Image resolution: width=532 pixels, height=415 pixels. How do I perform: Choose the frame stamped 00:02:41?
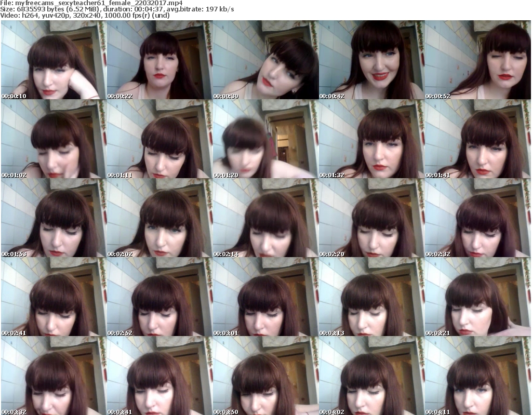click(x=54, y=297)
